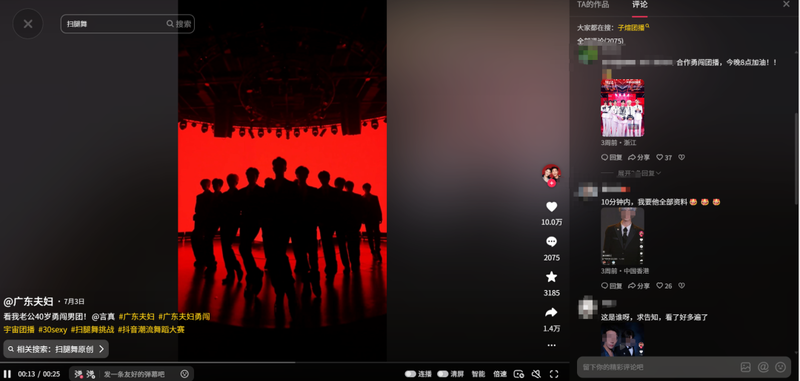Click the comment input field
This screenshot has height=381, width=800.
click(x=658, y=367)
